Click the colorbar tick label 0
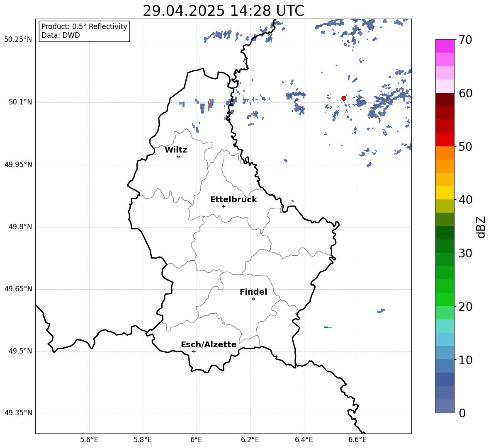Viewport: 491px width, 448px height. pyautogui.click(x=462, y=413)
